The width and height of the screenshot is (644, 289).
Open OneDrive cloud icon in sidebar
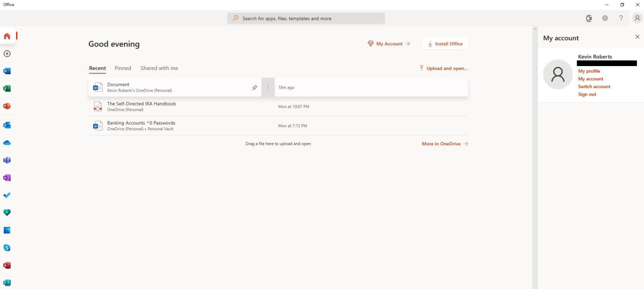(7, 143)
